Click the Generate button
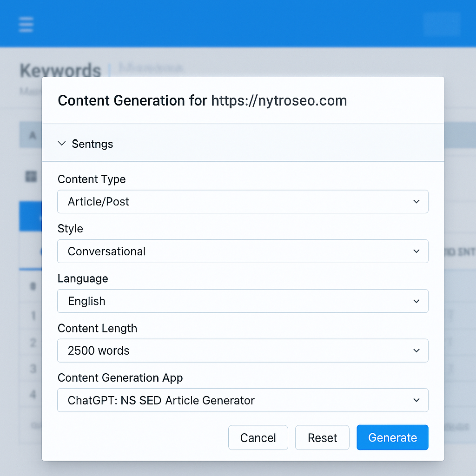The width and height of the screenshot is (476, 476). pos(392,437)
